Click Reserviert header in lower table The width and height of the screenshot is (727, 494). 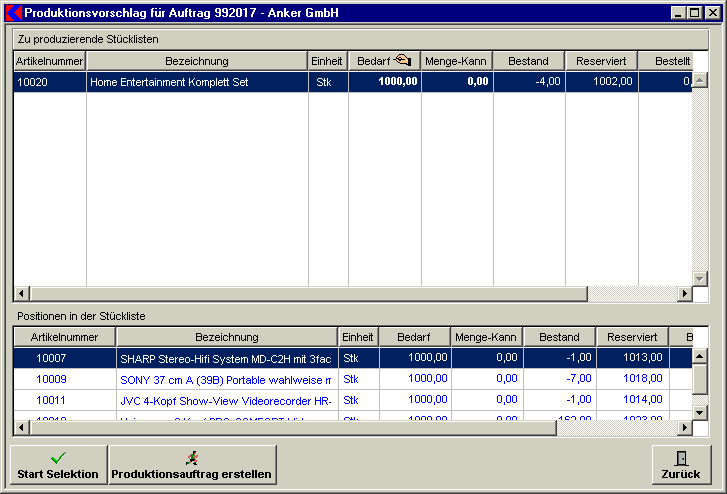pos(632,337)
